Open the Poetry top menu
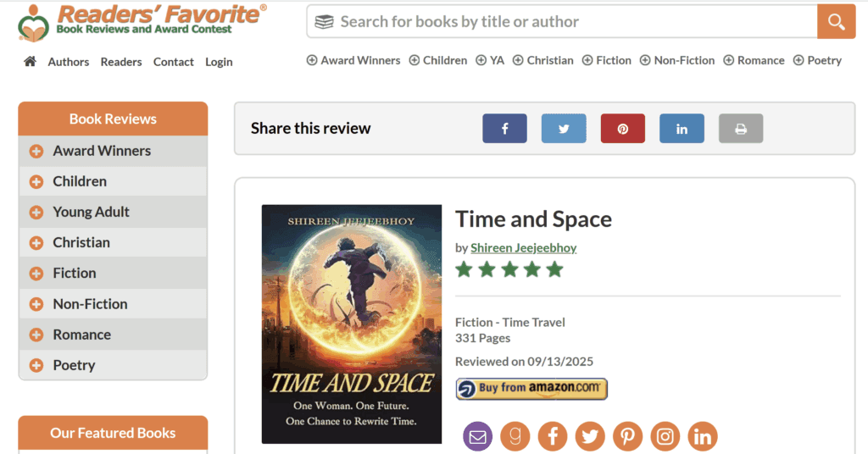868x454 pixels. (817, 60)
